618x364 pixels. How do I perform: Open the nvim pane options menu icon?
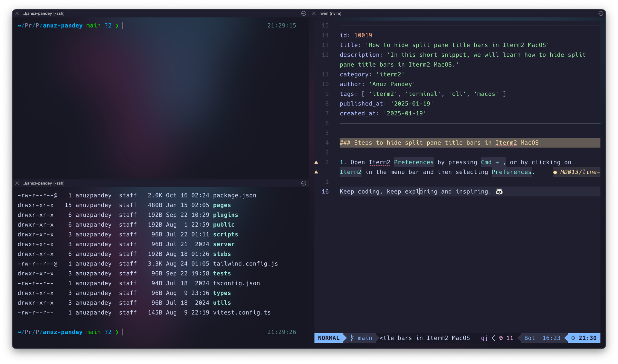coord(601,13)
